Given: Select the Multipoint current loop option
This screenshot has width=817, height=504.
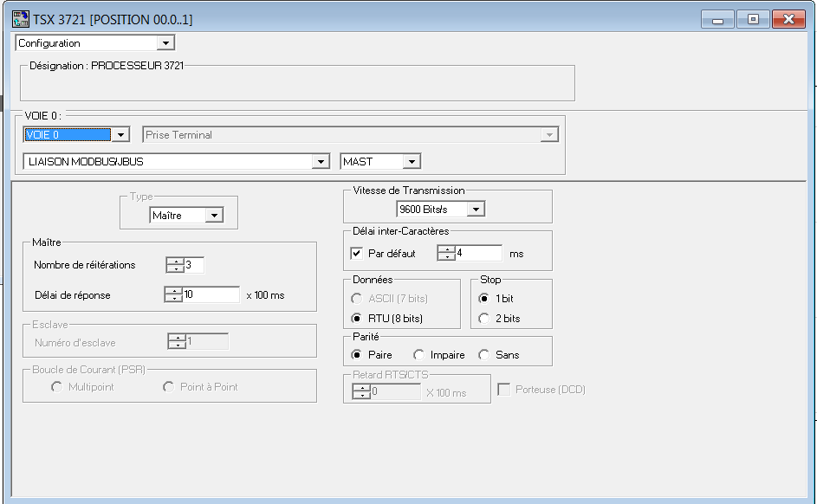Looking at the screenshot, I should pyautogui.click(x=57, y=387).
